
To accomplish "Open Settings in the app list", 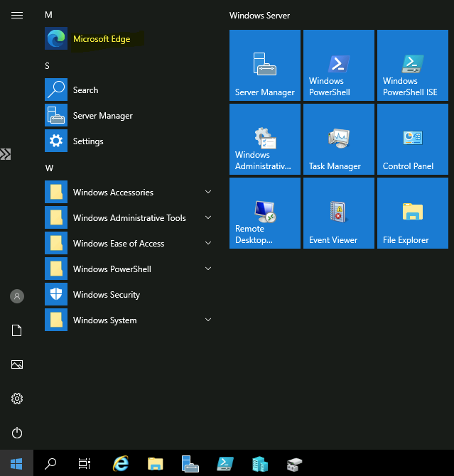I will [130, 141].
